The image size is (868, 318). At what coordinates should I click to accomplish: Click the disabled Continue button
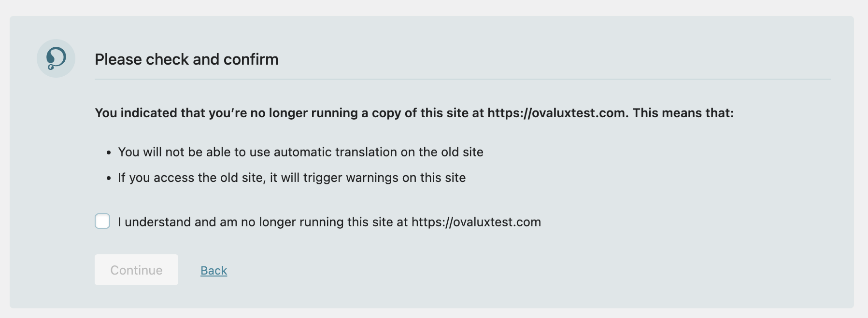click(x=136, y=270)
